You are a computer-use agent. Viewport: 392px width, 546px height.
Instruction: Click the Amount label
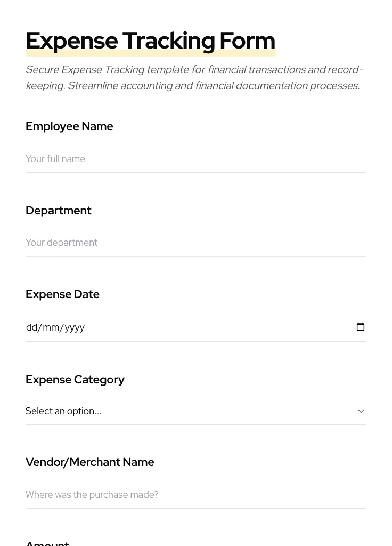coord(47,542)
